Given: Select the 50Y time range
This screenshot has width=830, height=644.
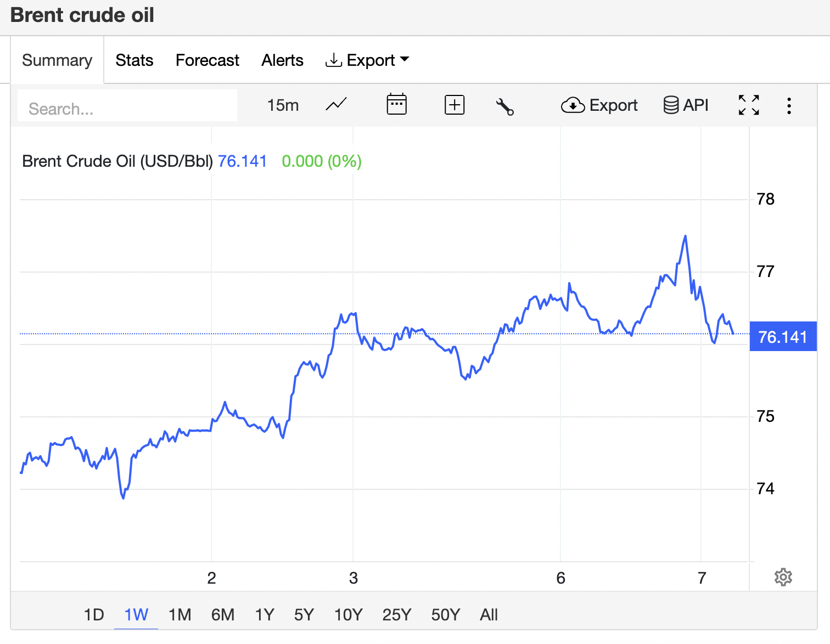Looking at the screenshot, I should (x=446, y=614).
